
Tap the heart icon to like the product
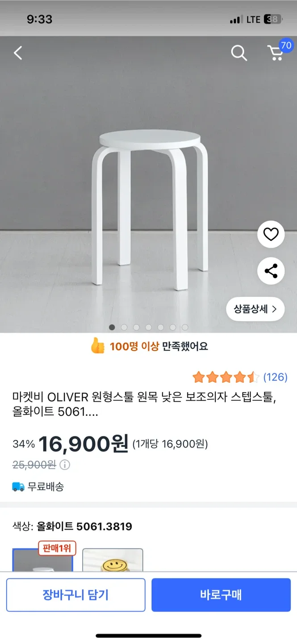[271, 234]
